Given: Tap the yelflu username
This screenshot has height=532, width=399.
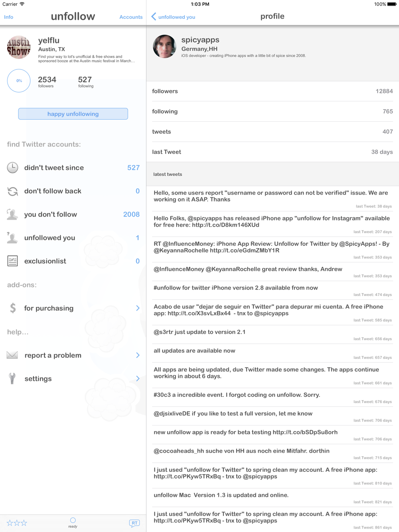Looking at the screenshot, I should coord(49,40).
